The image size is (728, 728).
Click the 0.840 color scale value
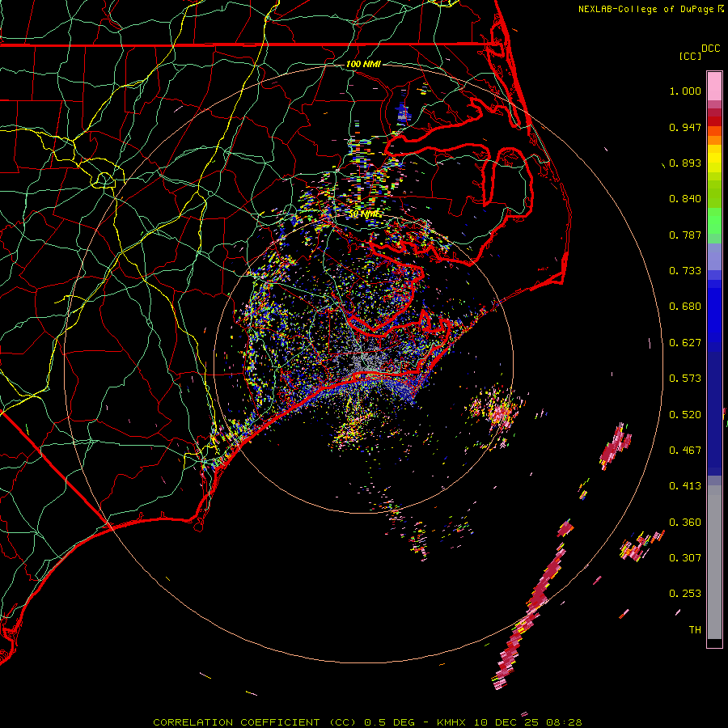point(685,199)
